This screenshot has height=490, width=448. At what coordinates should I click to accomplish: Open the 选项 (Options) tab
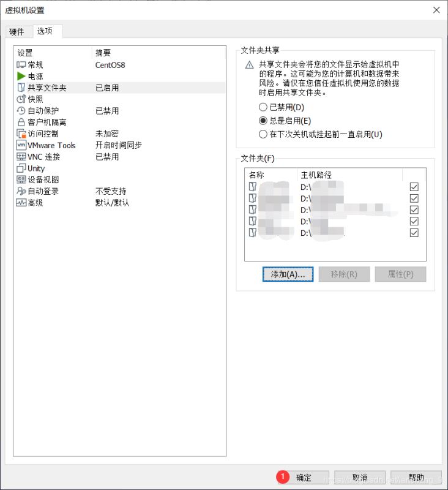pos(45,31)
